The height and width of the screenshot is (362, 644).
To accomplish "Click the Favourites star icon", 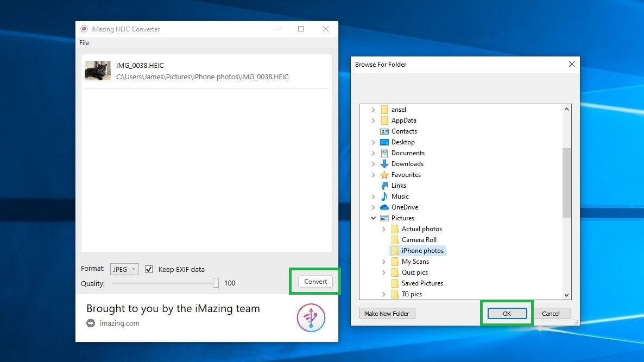I will click(386, 174).
